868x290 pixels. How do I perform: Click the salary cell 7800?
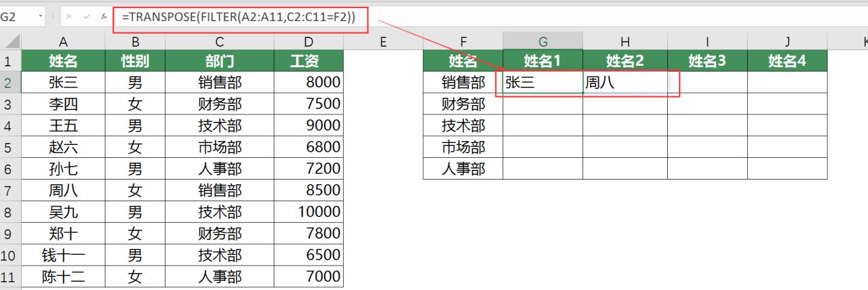309,233
